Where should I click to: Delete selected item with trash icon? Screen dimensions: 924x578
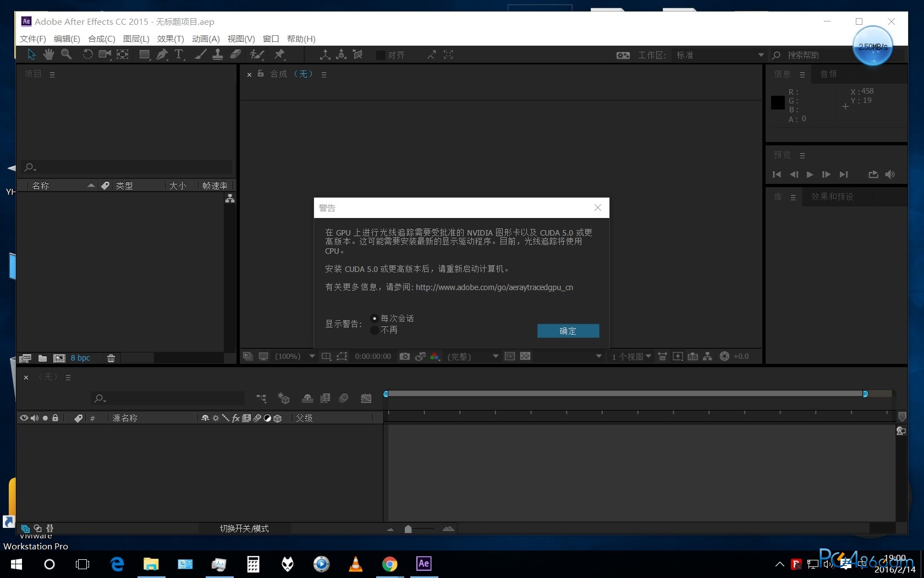[111, 358]
